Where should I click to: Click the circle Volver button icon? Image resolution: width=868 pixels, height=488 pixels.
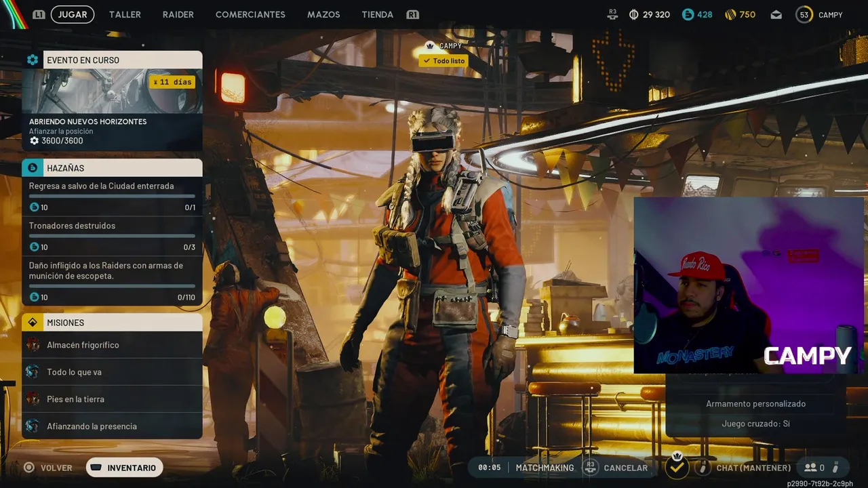28,468
